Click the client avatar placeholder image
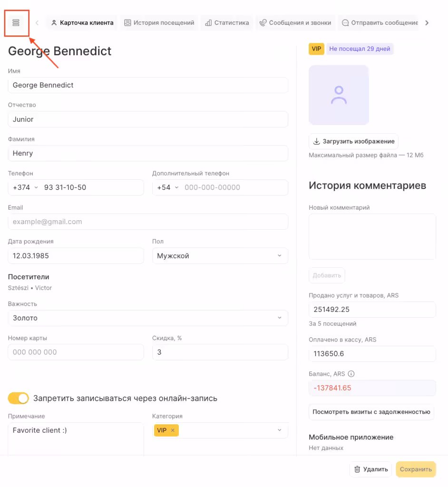Screen dimensions: 448x487 pos(339,95)
